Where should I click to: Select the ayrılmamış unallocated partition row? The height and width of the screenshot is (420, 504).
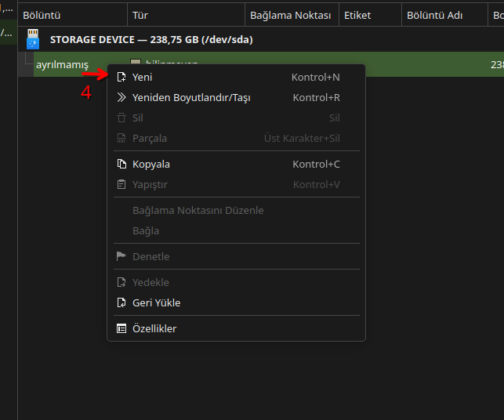63,64
